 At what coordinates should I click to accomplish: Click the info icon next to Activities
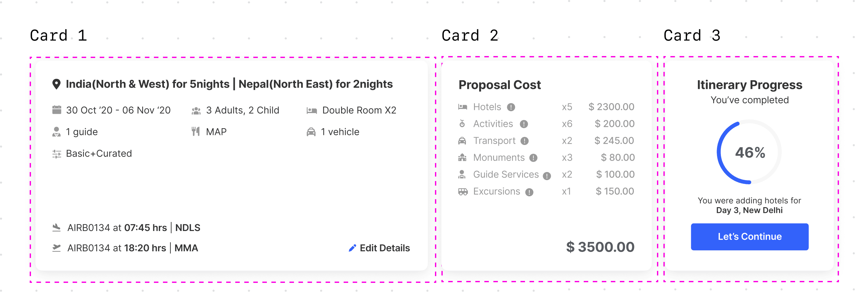click(x=524, y=124)
